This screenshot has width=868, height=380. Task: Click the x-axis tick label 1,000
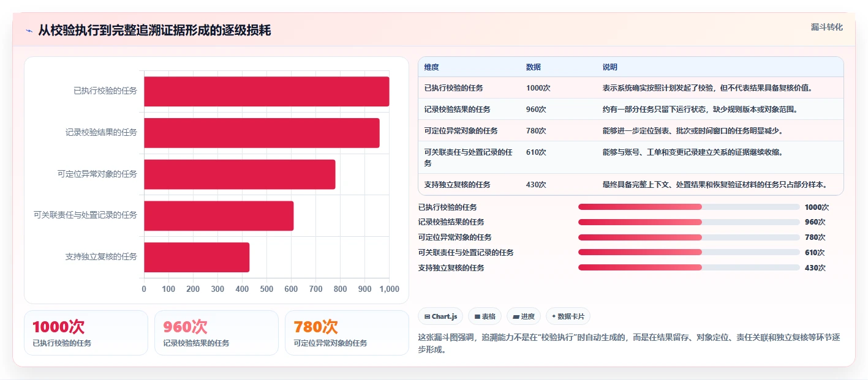389,289
